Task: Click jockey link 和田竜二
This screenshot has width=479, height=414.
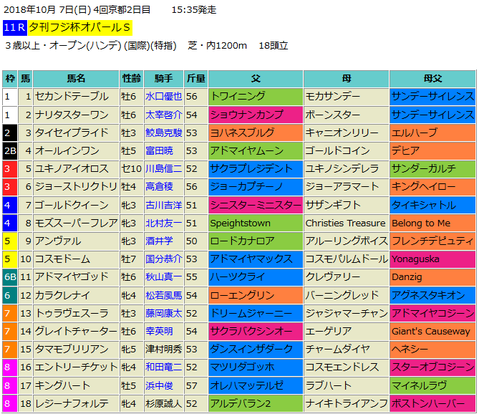Action: point(163,367)
